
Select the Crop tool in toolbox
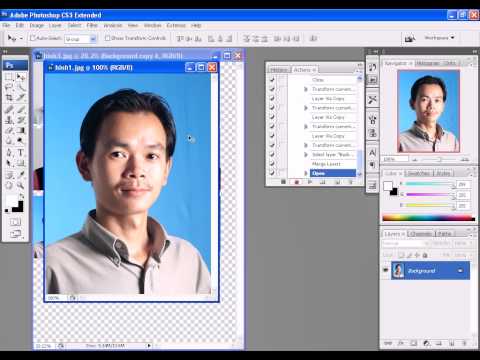point(9,97)
